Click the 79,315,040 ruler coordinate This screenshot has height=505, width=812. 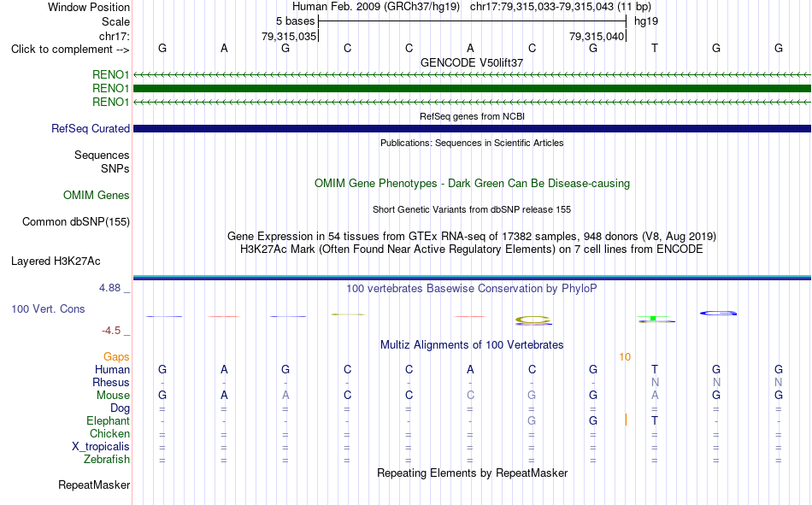(597, 36)
